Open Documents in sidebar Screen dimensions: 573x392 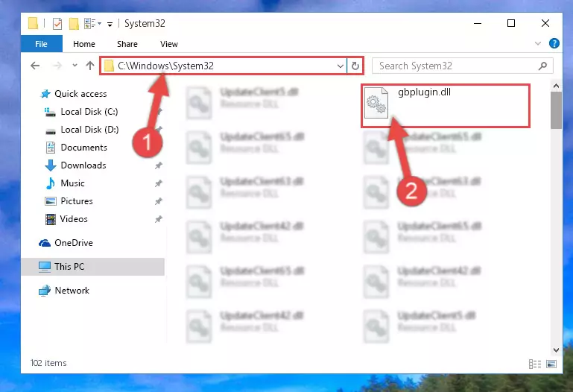(83, 148)
